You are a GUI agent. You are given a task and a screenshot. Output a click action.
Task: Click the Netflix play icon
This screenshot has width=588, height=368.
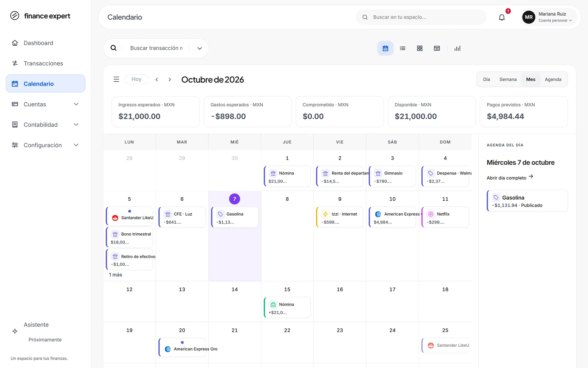(x=431, y=214)
